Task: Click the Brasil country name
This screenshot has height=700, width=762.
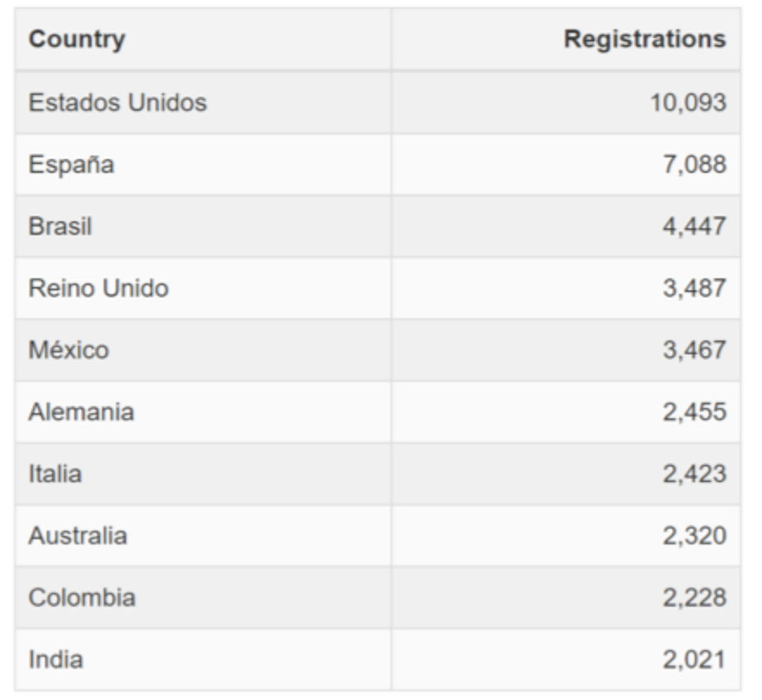Action: [x=60, y=226]
